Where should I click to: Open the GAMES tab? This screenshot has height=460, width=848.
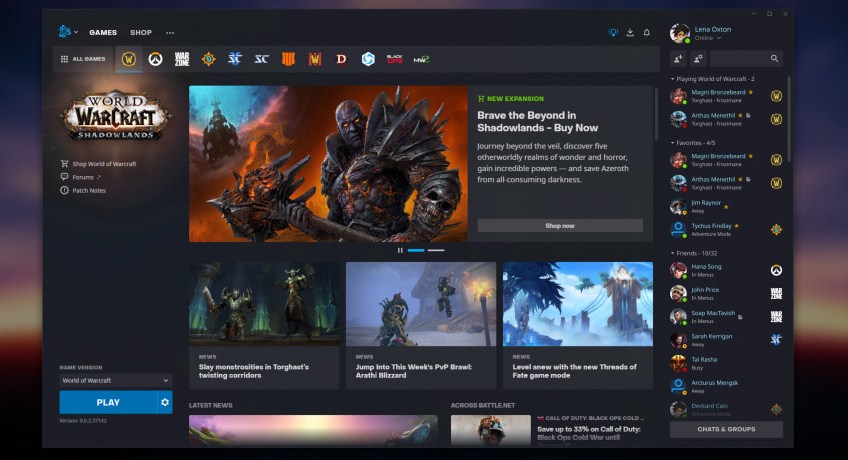pos(103,32)
